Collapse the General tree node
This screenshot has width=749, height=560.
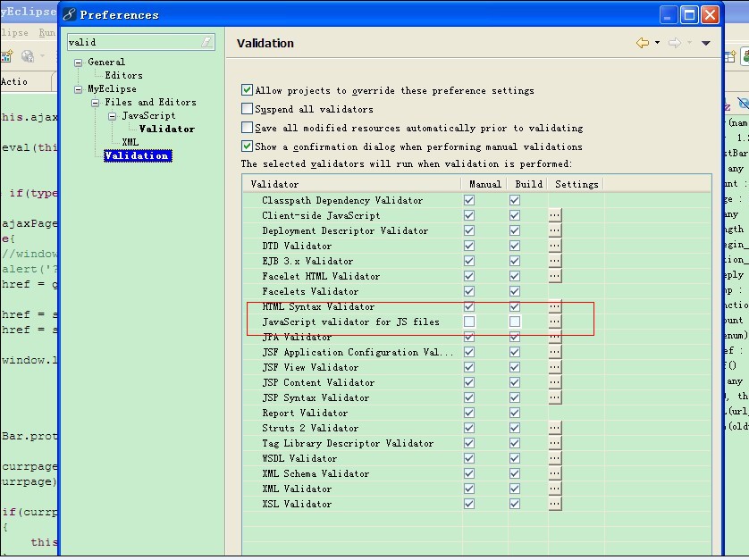tap(79, 63)
